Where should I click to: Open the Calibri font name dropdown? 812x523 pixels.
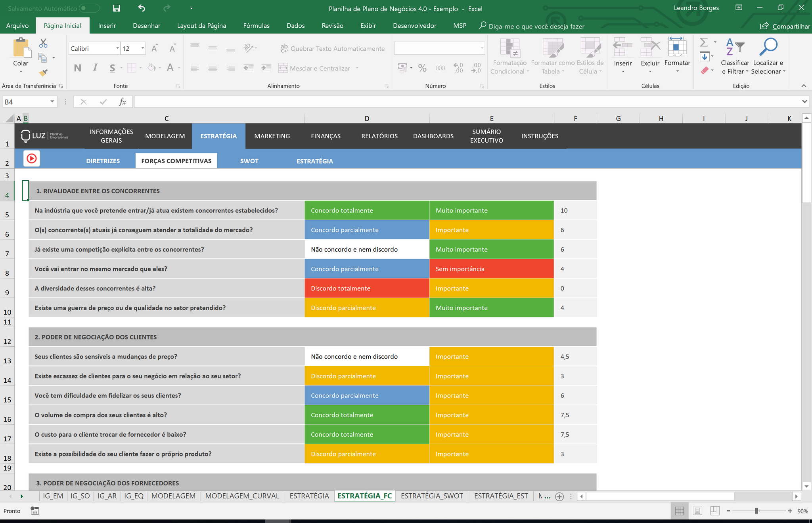[117, 48]
